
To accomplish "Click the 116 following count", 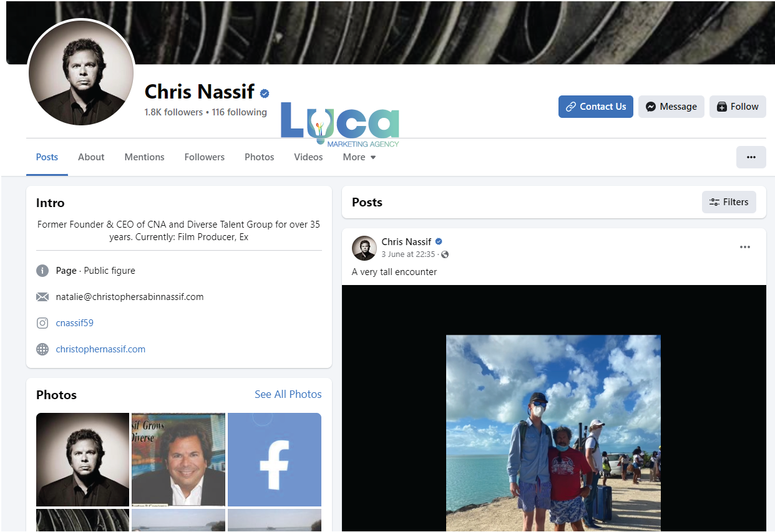I will point(240,112).
